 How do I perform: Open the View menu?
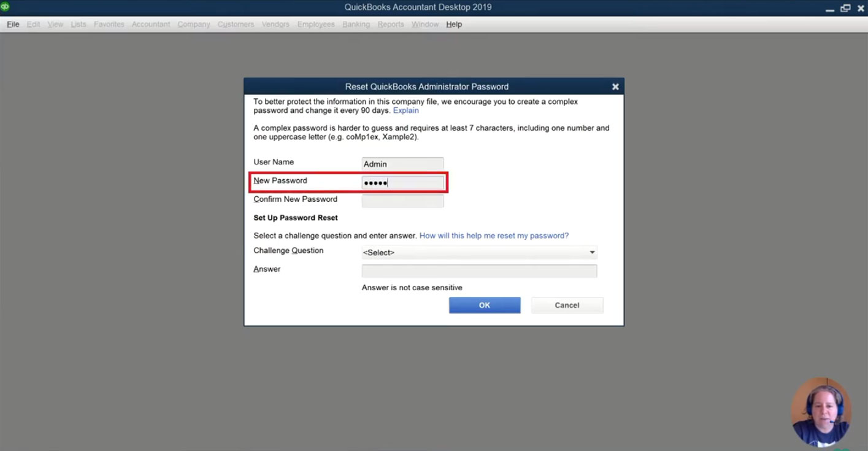[55, 25]
